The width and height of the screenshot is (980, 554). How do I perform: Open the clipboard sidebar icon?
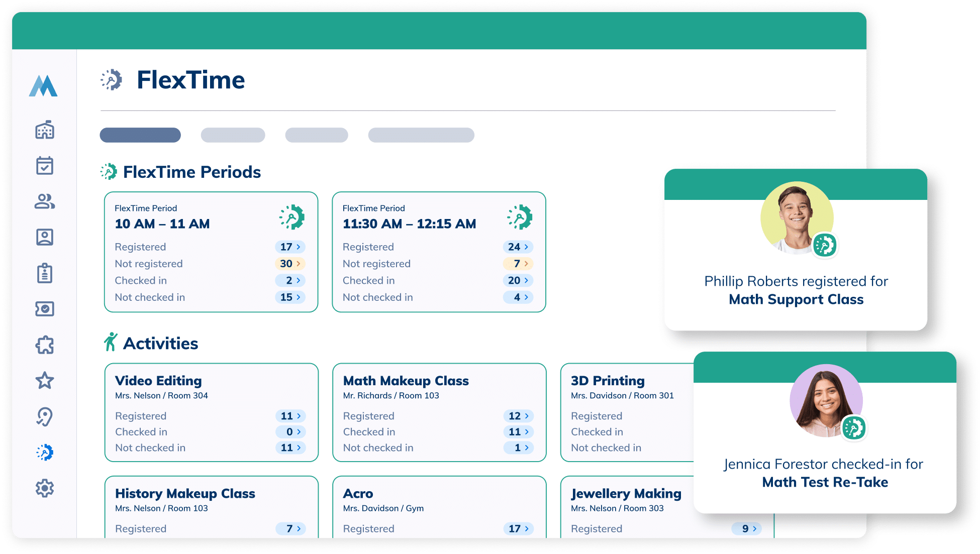point(45,273)
